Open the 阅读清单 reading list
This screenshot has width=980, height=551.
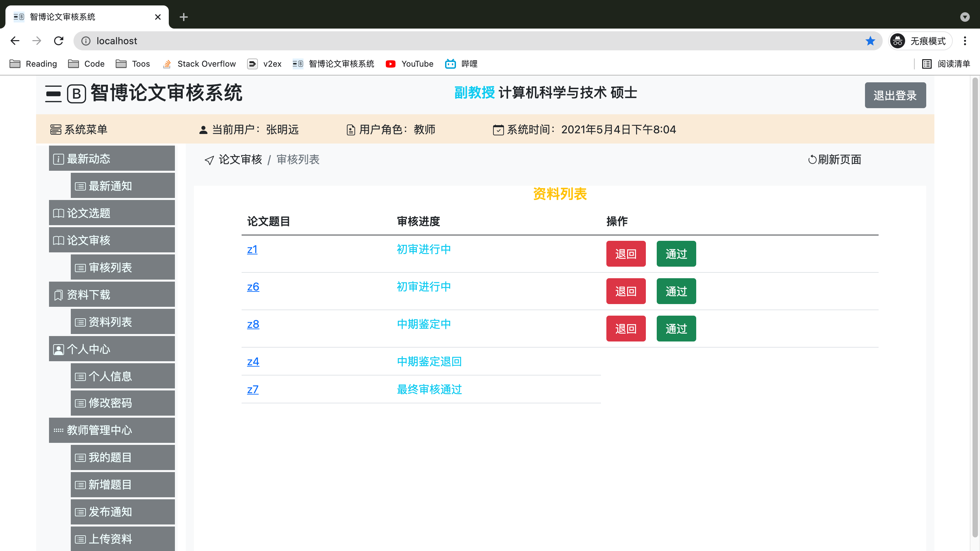tap(946, 64)
